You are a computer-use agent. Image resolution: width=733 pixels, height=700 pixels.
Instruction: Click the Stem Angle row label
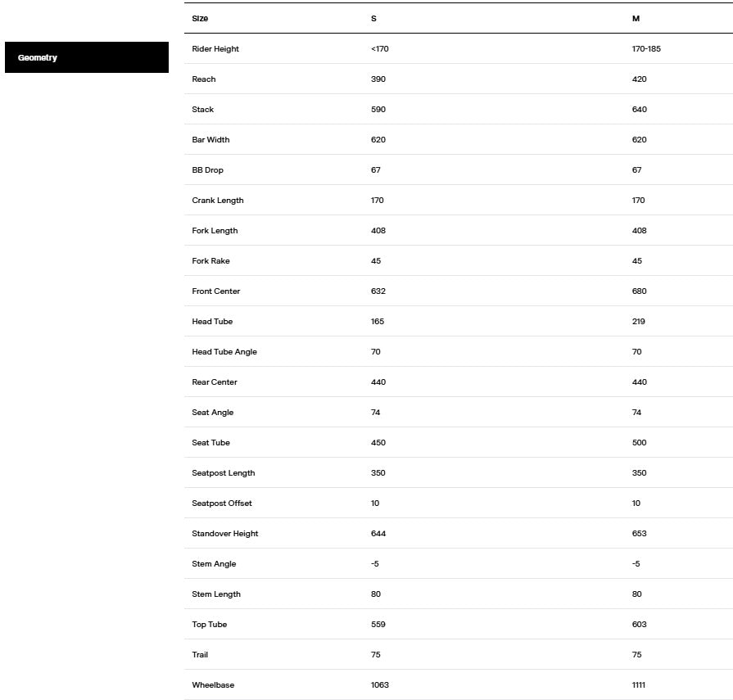point(214,564)
